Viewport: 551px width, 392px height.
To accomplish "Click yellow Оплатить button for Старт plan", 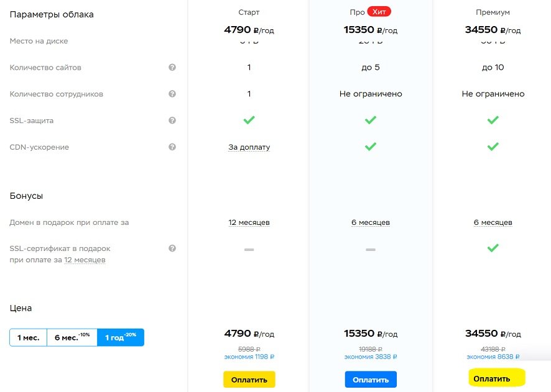I will coord(249,380).
